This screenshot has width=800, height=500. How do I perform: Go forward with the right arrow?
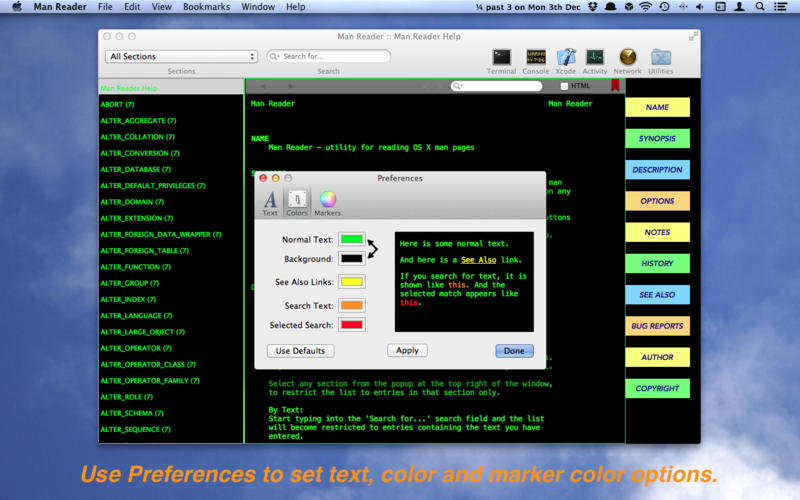pyautogui.click(x=290, y=86)
